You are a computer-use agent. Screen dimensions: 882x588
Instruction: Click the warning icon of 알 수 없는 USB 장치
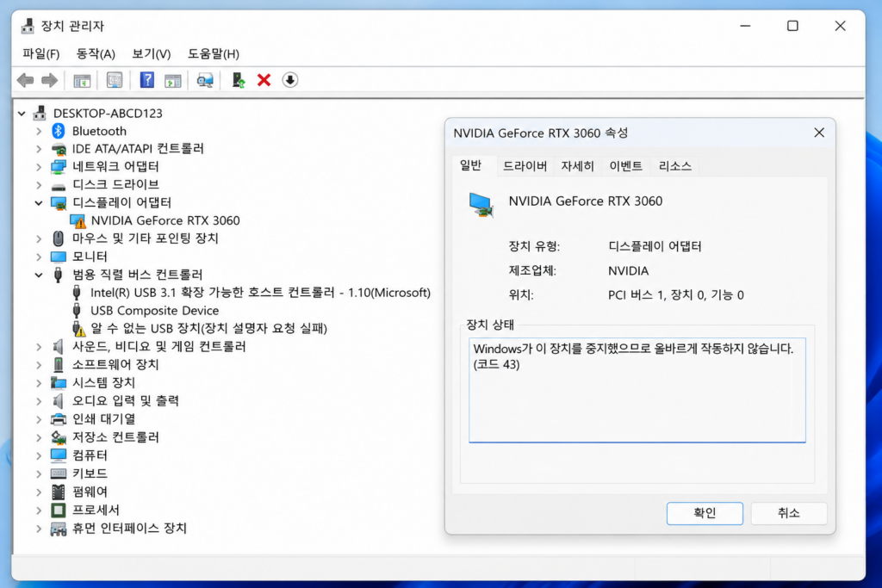click(78, 328)
